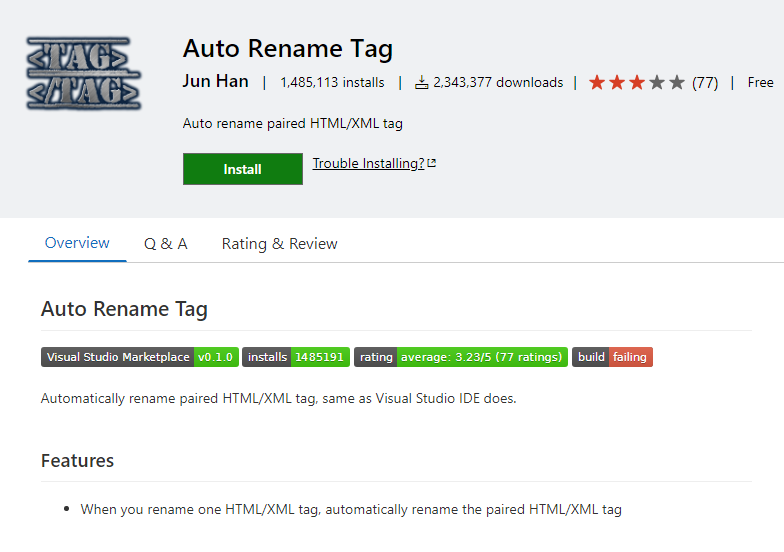Click the external link icon beside Trouble Installing
Screen dimensions: 784x552
click(432, 163)
